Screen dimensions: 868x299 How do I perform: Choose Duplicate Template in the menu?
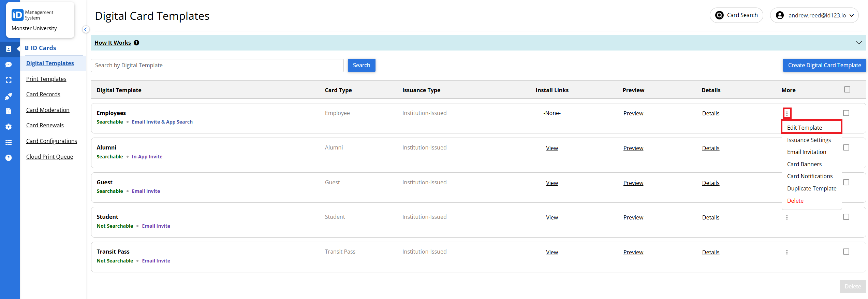tap(812, 188)
